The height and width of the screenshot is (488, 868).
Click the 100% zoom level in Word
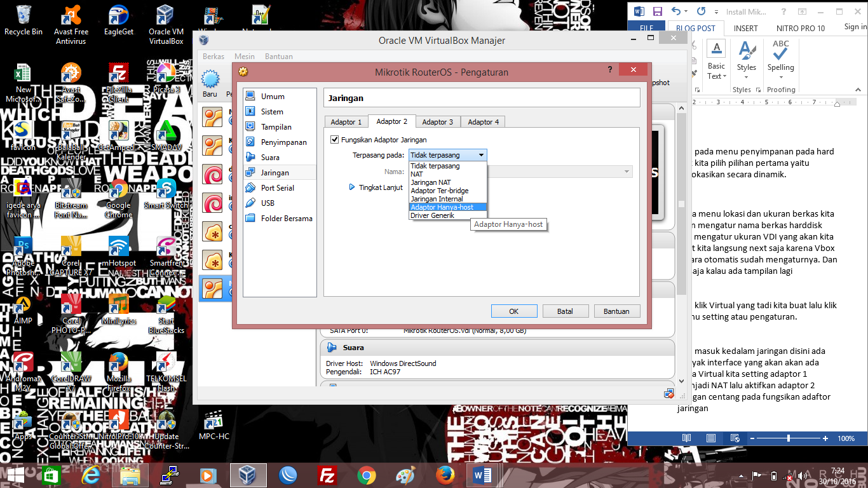coord(846,438)
